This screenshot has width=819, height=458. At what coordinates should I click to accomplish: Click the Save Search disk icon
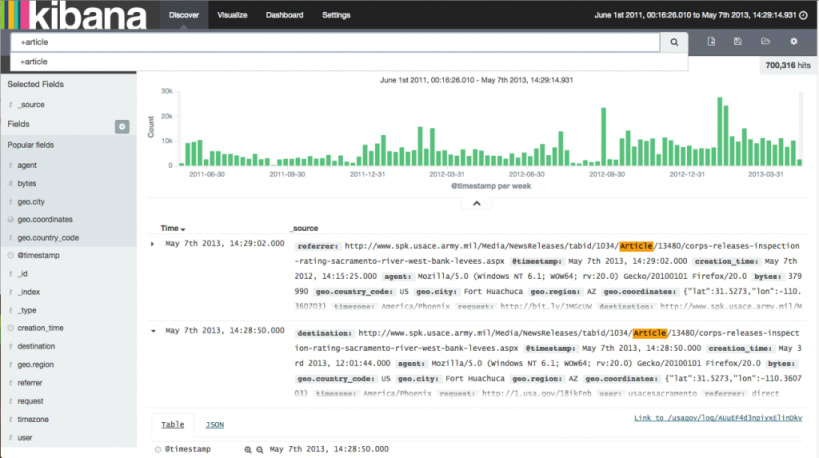[x=738, y=41]
